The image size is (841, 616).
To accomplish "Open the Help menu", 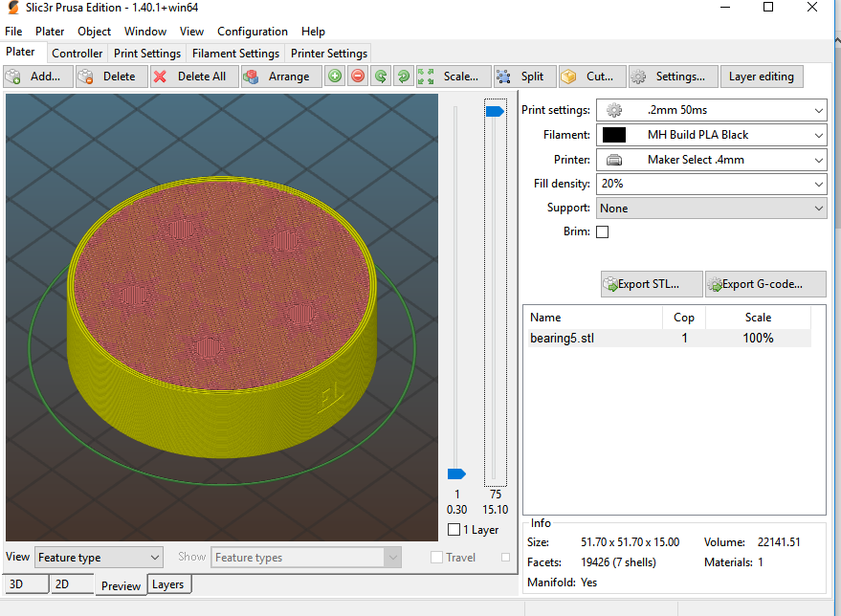I will tap(313, 32).
